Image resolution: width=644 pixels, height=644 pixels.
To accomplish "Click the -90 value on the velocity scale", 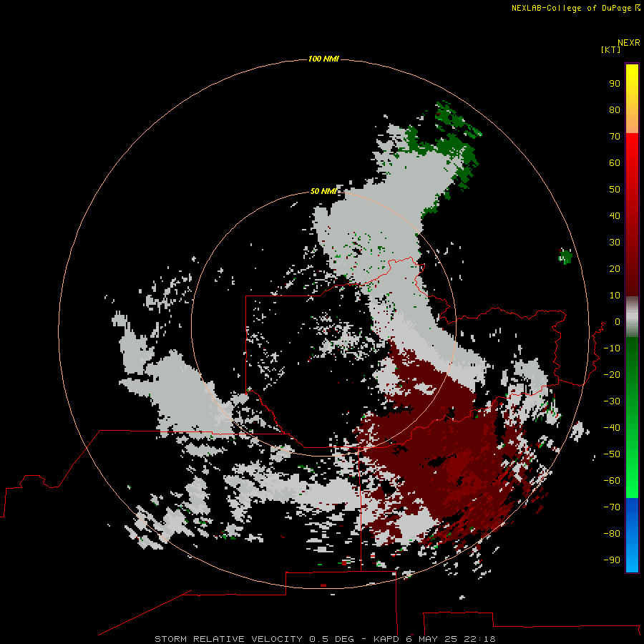I will pyautogui.click(x=612, y=560).
